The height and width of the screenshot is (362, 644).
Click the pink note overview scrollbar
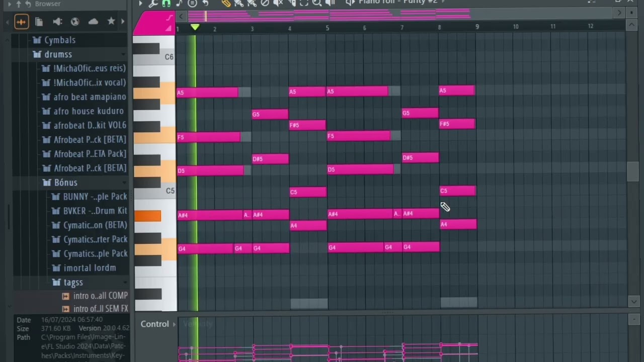click(329, 15)
